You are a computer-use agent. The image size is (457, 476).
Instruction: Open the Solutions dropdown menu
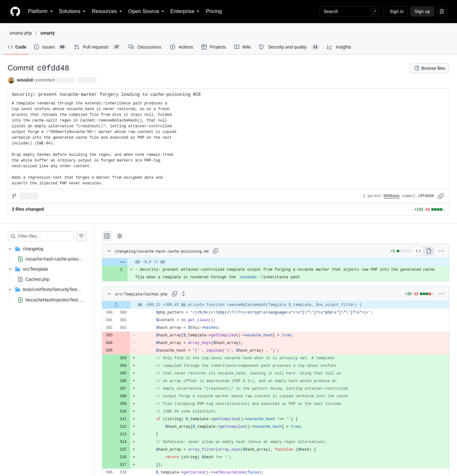pos(72,11)
